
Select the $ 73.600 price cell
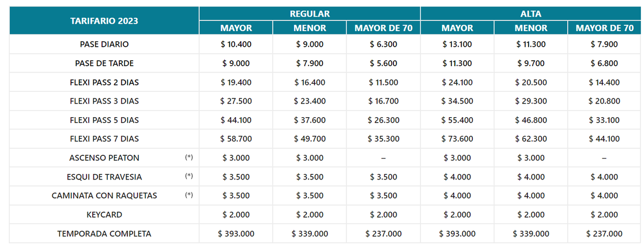(457, 139)
